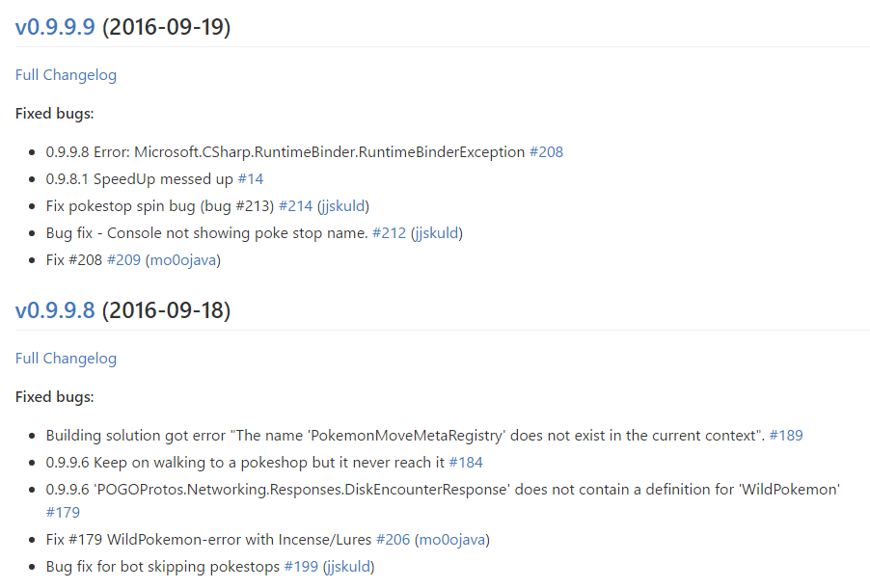The height and width of the screenshot is (588, 870).
Task: Visit jjskuld profile beside #199
Action: (x=348, y=567)
